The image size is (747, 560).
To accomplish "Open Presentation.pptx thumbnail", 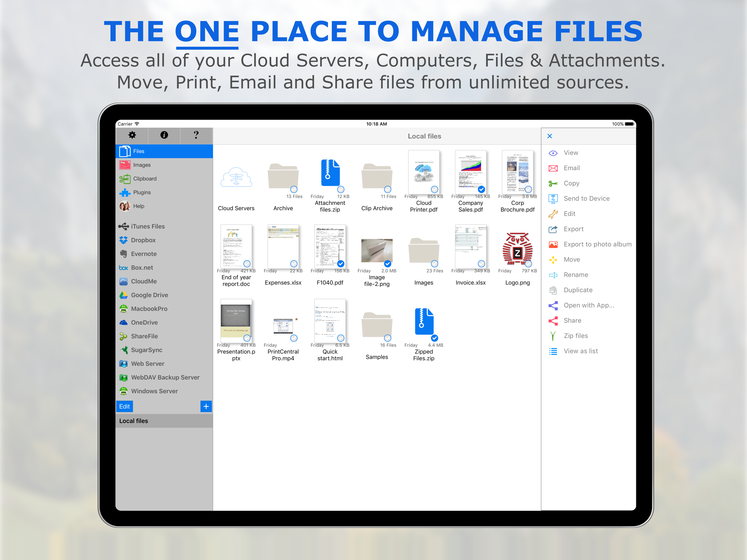I will tap(236, 321).
